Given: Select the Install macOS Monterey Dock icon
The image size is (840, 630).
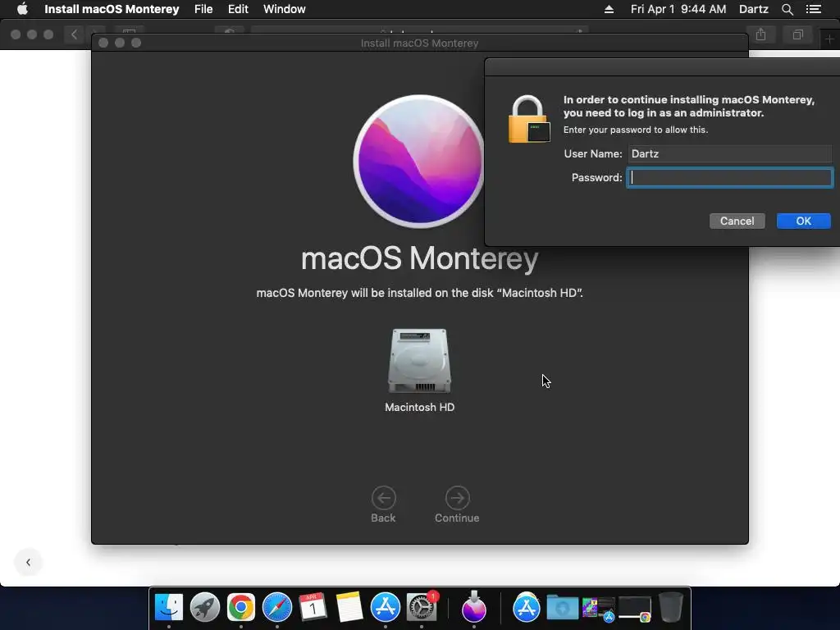Looking at the screenshot, I should [x=473, y=607].
